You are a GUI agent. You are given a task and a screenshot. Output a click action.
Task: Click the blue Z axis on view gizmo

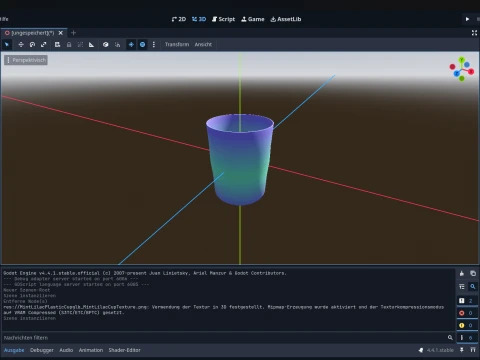(x=456, y=74)
